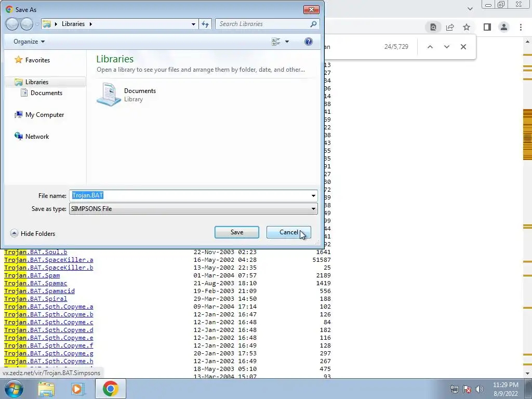Open the view options dropdown arrow
This screenshot has width=532, height=399.
tap(287, 42)
